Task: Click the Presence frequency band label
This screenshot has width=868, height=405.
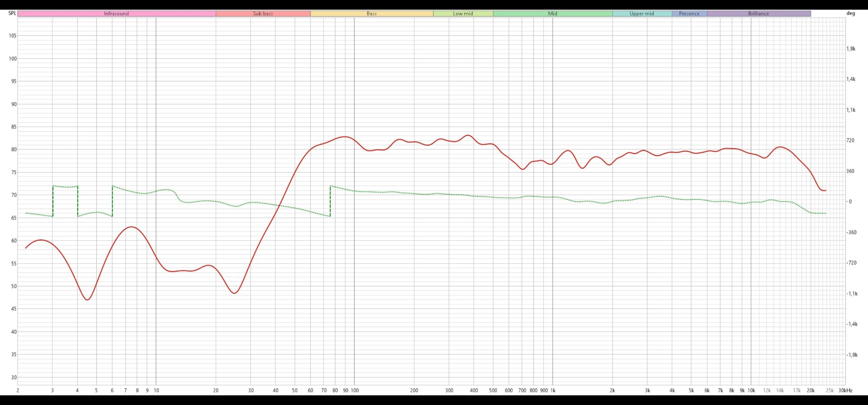Action: tap(689, 14)
